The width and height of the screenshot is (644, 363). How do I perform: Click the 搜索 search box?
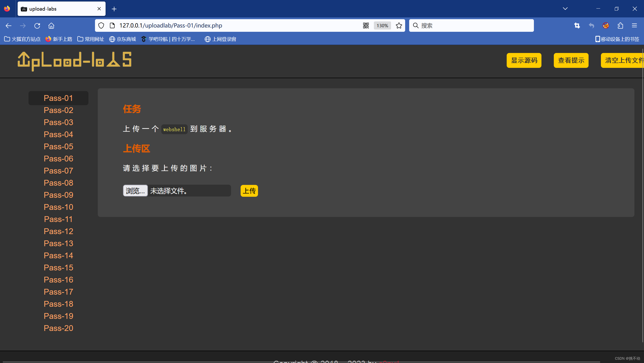[471, 25]
